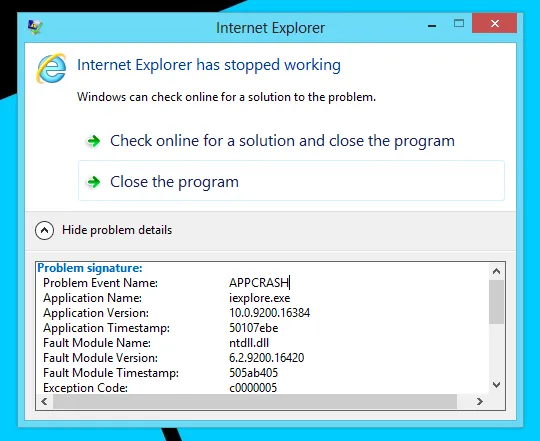Click vertical scrollbar down arrow

click(496, 385)
